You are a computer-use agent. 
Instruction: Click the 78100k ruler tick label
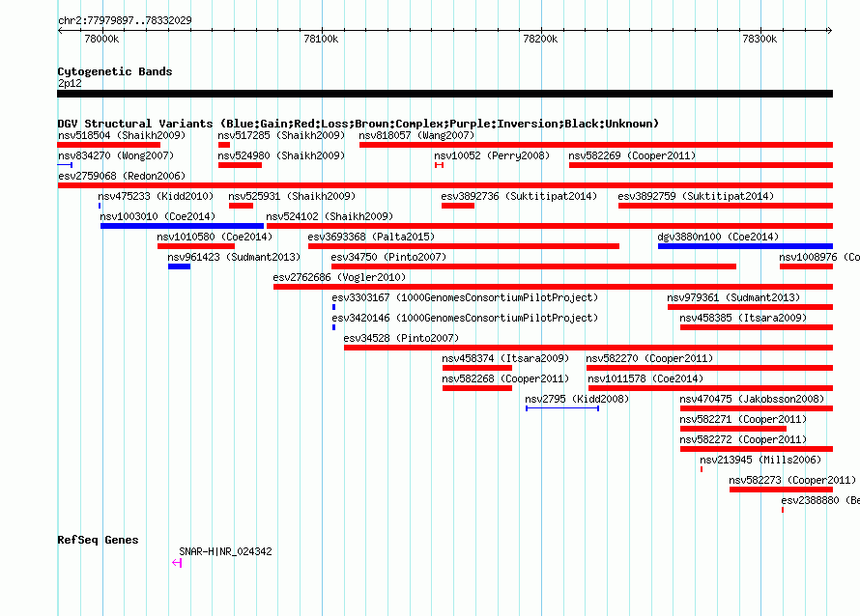[x=321, y=39]
